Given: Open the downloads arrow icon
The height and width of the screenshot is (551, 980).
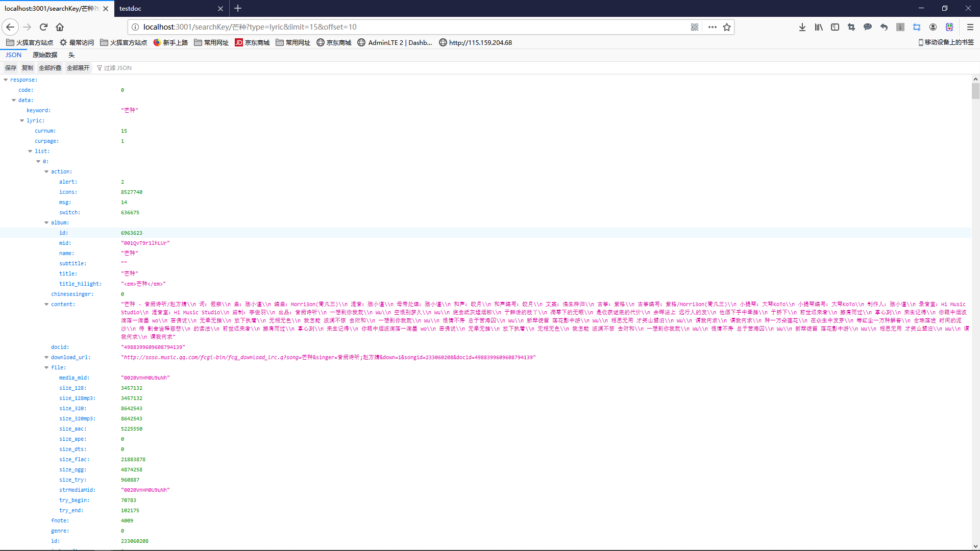Looking at the screenshot, I should (x=802, y=27).
